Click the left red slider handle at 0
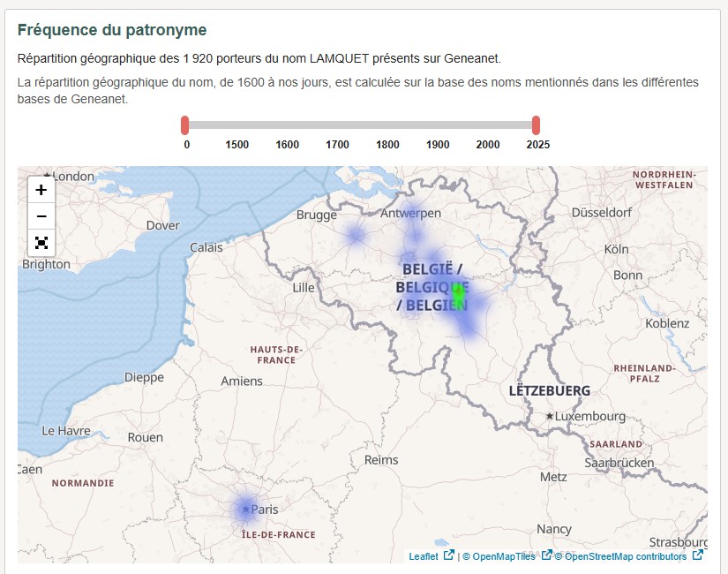The height and width of the screenshot is (574, 728). (x=185, y=125)
